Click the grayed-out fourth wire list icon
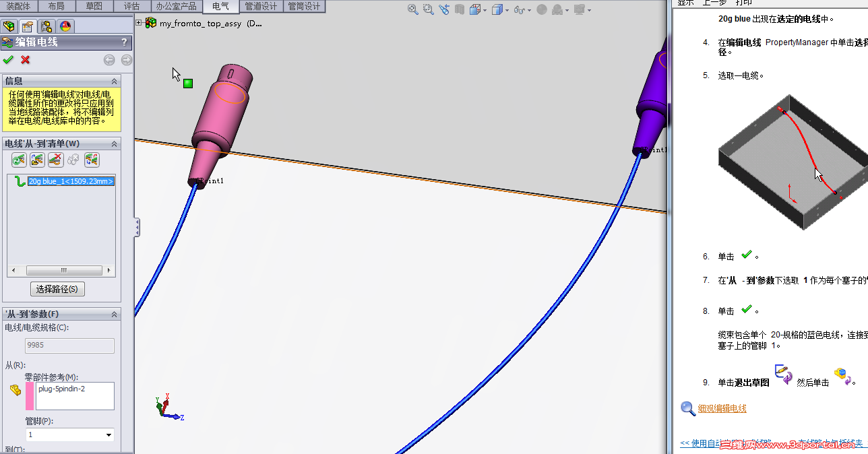868x454 pixels. click(73, 160)
